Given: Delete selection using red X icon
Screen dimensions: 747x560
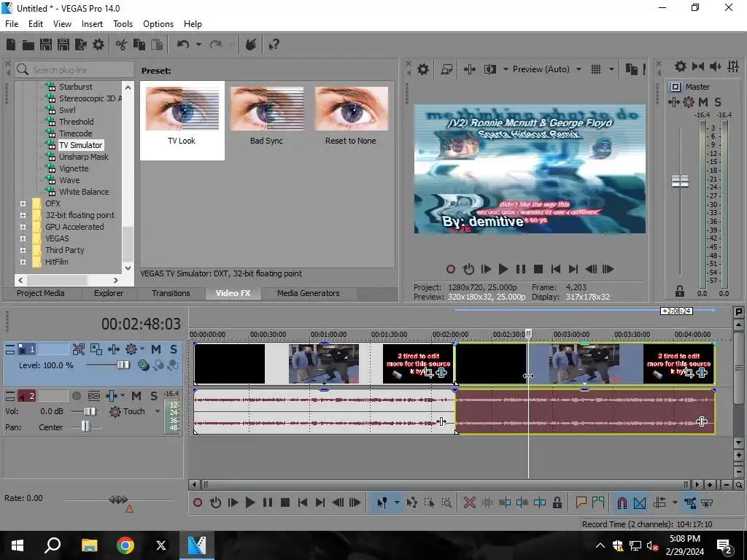Looking at the screenshot, I should (470, 503).
